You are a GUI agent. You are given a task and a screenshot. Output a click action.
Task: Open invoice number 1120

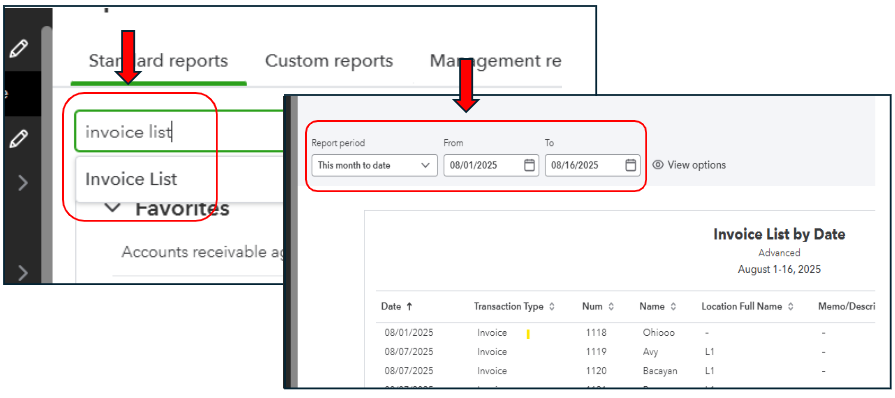[x=596, y=371]
